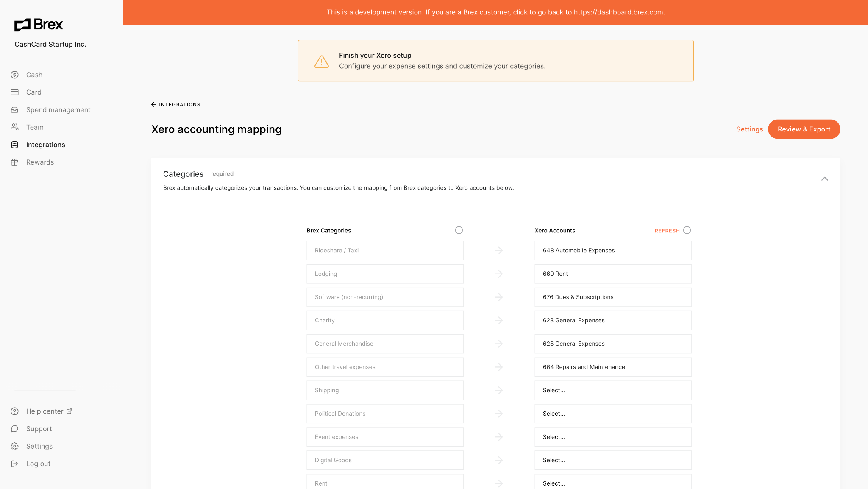Collapse the Categories section with the chevron
Viewport: 868px width, 489px height.
point(825,179)
